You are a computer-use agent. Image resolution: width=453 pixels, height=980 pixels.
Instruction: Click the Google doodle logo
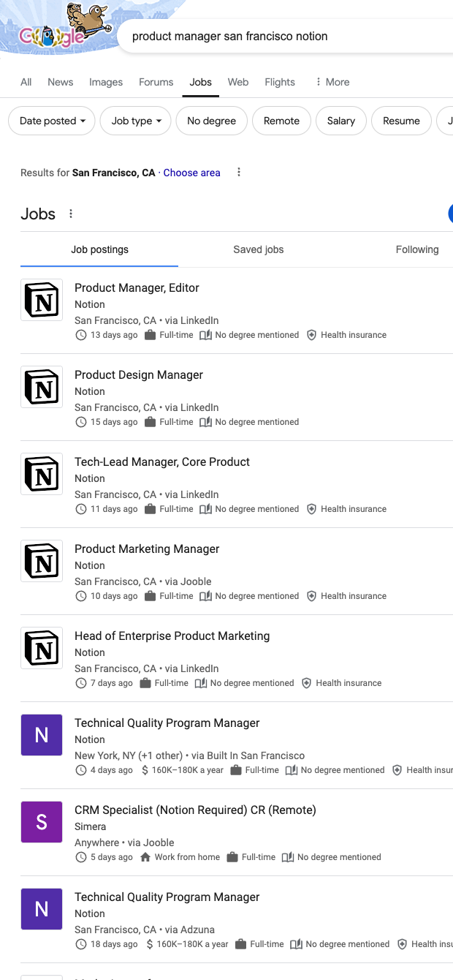(x=62, y=29)
